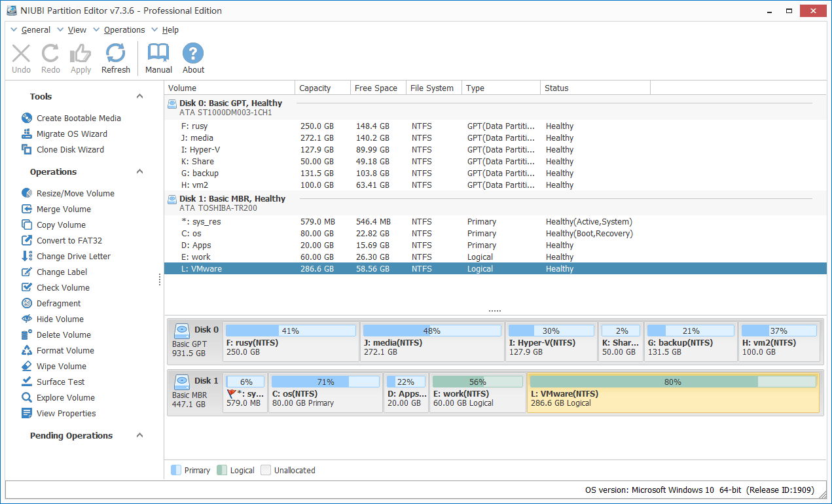The width and height of the screenshot is (832, 504).
Task: Select the G: backup volume row
Action: pos(496,173)
